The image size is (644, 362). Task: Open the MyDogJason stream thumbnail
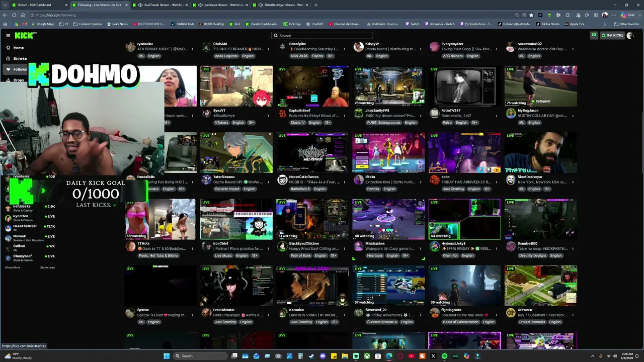click(x=541, y=86)
